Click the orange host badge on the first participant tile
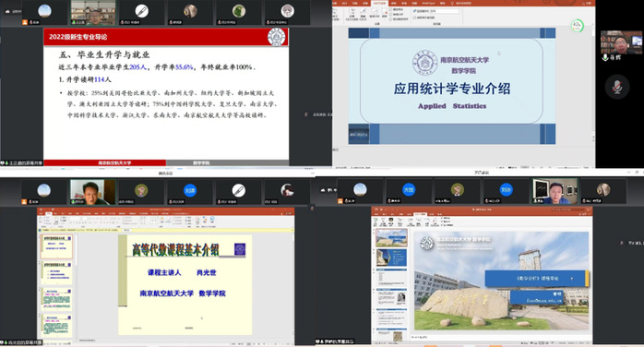The width and height of the screenshot is (644, 347). 25,22
